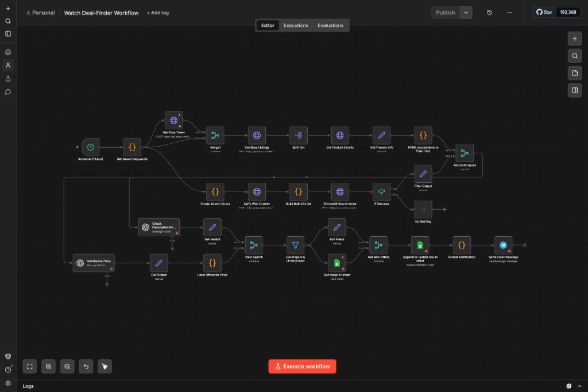Rename the Watch Deal-Finder Workflow title
Image resolution: width=588 pixels, height=392 pixels.
pyautogui.click(x=101, y=13)
